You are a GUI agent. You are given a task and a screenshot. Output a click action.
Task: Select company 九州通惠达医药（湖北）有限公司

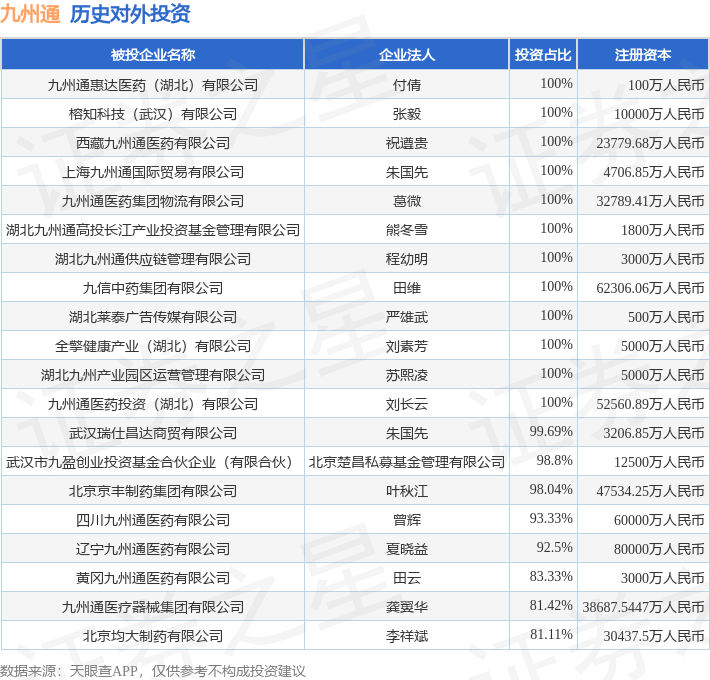(x=153, y=85)
